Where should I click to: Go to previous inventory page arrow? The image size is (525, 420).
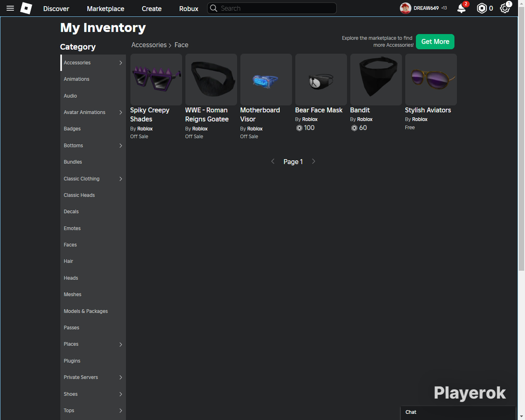coord(273,161)
